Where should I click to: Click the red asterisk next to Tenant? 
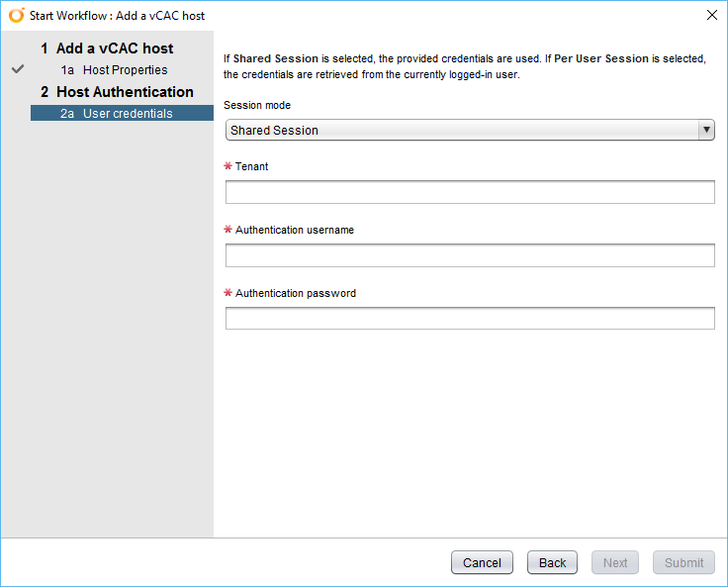click(228, 166)
